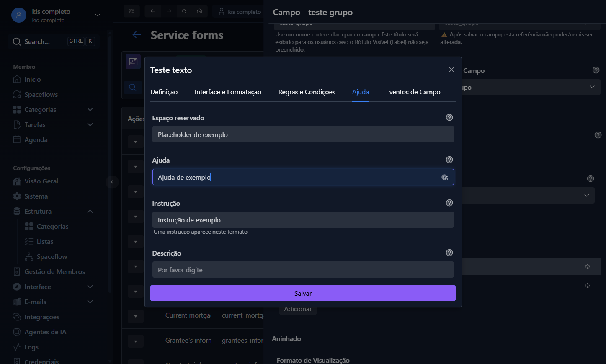Click the Espaço reservado input field

coord(303,134)
